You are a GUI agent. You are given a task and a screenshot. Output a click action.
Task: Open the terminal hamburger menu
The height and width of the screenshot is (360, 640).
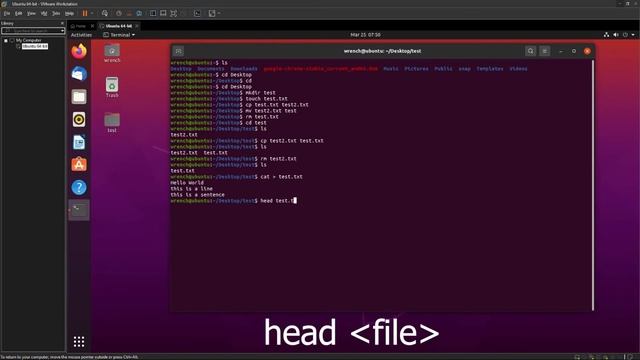[x=544, y=51]
